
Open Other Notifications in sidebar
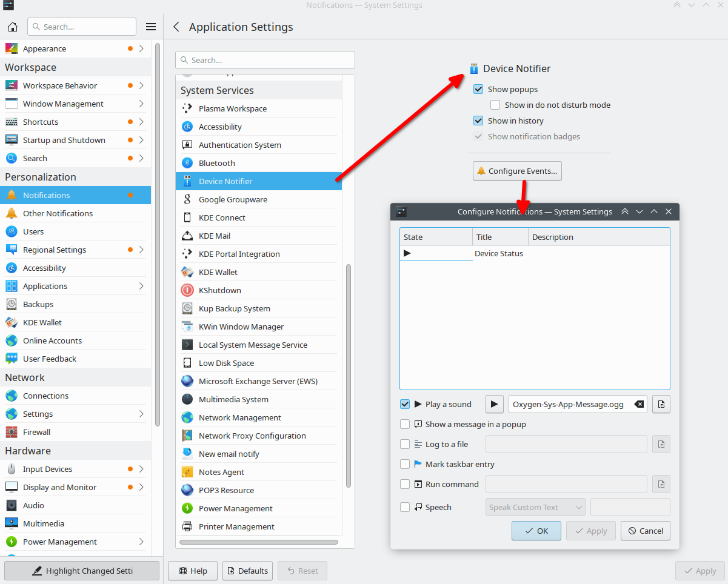pyautogui.click(x=75, y=213)
